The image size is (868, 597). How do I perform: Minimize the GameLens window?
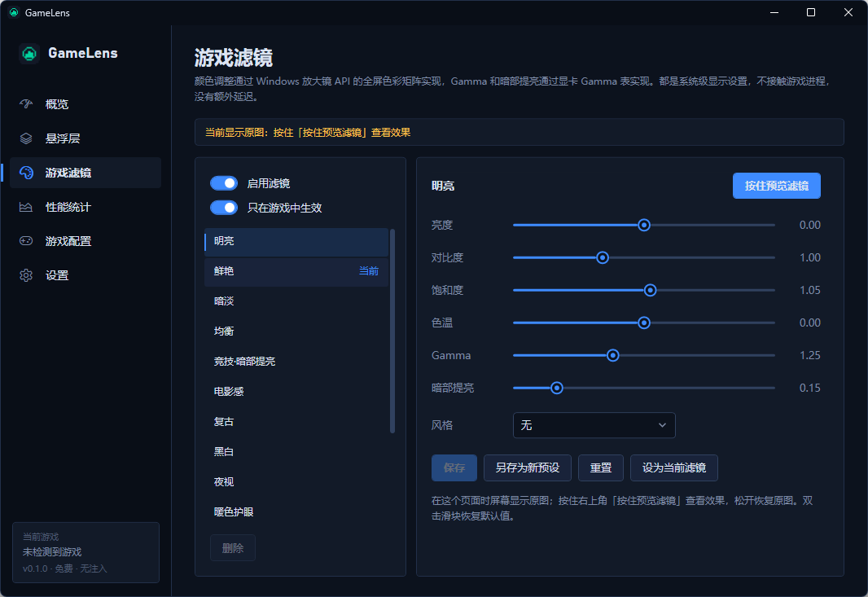(x=774, y=12)
